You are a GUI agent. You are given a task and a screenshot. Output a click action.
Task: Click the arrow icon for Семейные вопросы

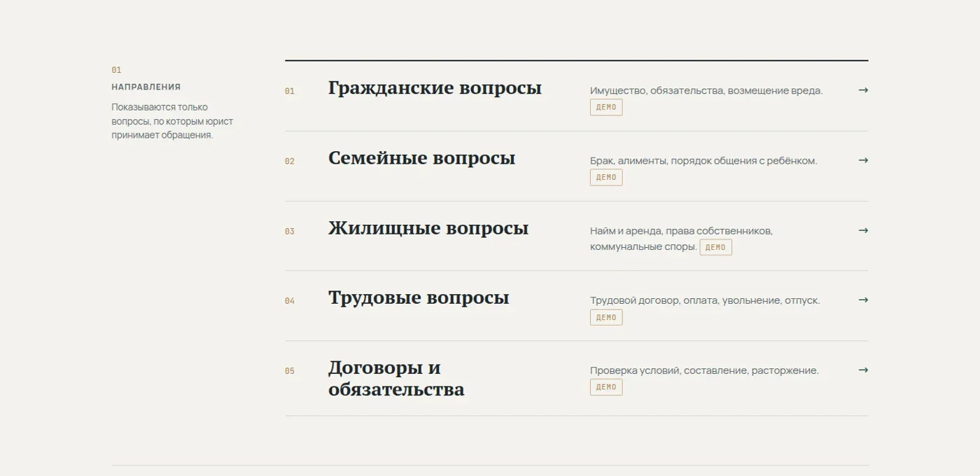pyautogui.click(x=863, y=160)
